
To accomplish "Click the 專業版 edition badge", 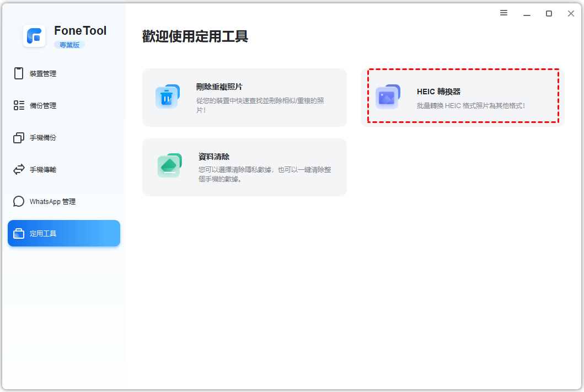I will pyautogui.click(x=69, y=45).
